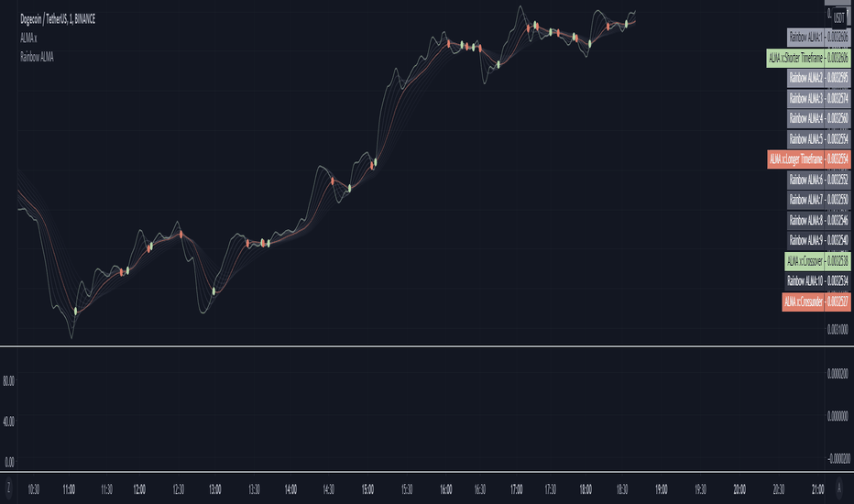Click the ALMA x:Crossover green label

pos(817,261)
